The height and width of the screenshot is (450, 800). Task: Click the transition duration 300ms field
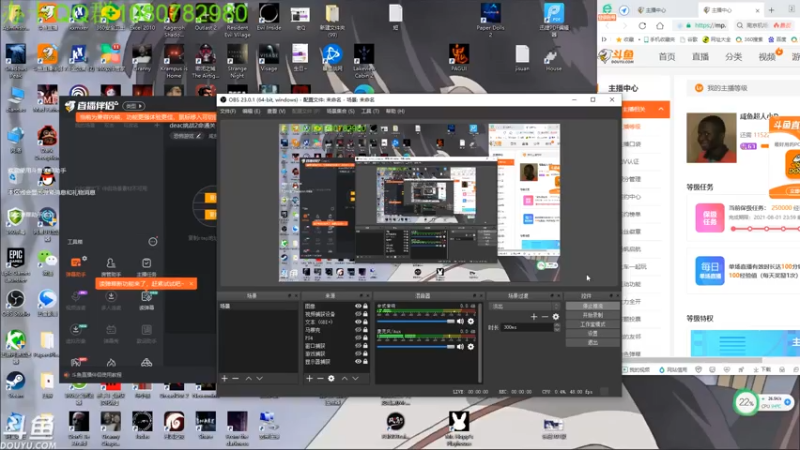[527, 328]
